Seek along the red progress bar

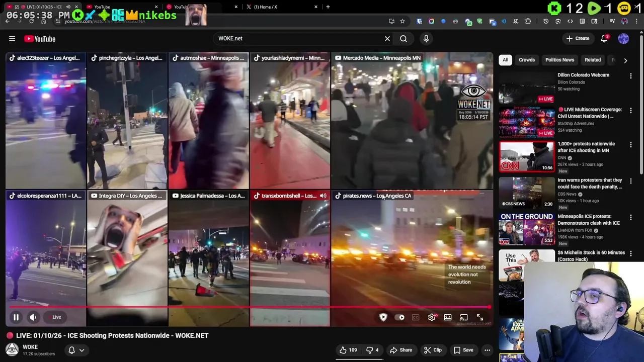(249, 307)
